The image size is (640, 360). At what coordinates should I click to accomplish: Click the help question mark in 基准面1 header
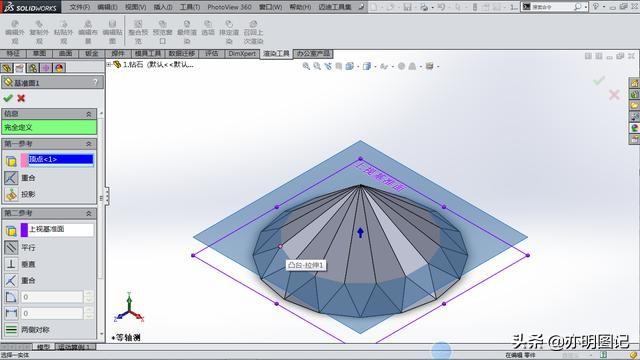(x=95, y=82)
